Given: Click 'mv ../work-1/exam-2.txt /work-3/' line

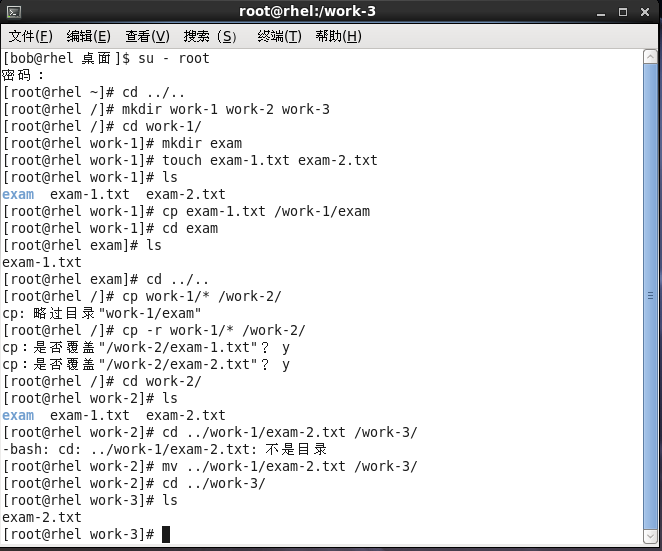Looking at the screenshot, I should (210, 467).
